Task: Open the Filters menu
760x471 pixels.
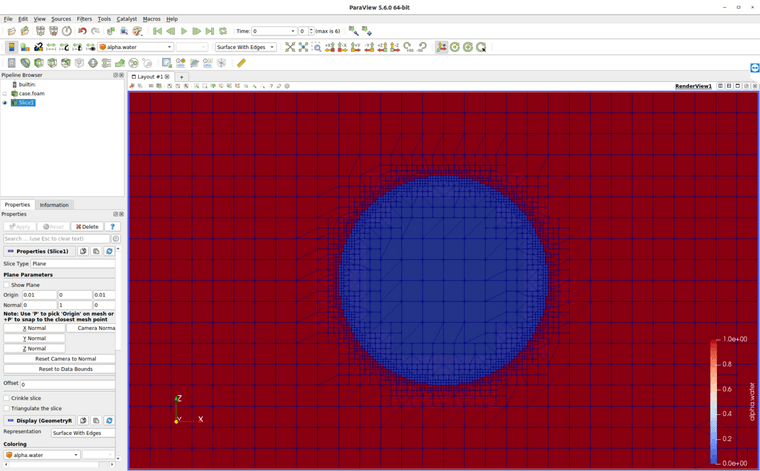Action: (84, 19)
